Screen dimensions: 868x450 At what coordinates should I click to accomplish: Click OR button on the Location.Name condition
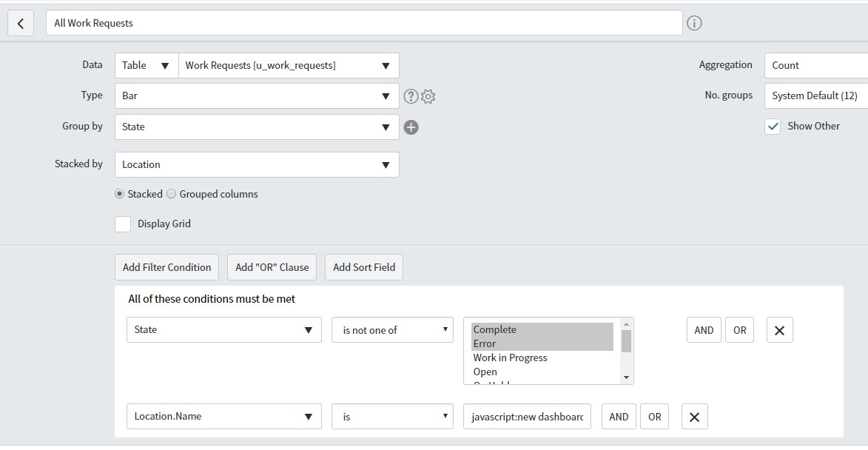654,417
